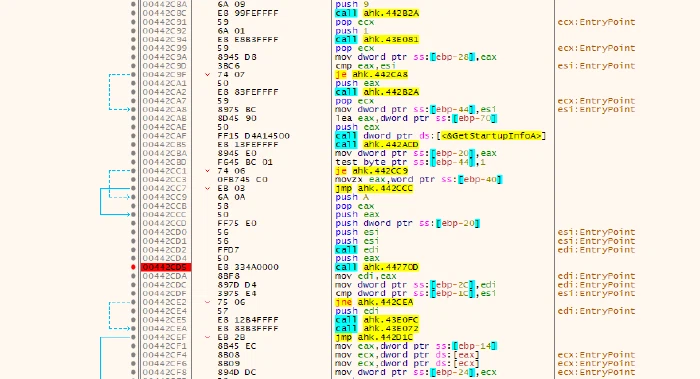
Task: Select the call ahk.43E081 instruction
Action: click(x=377, y=39)
